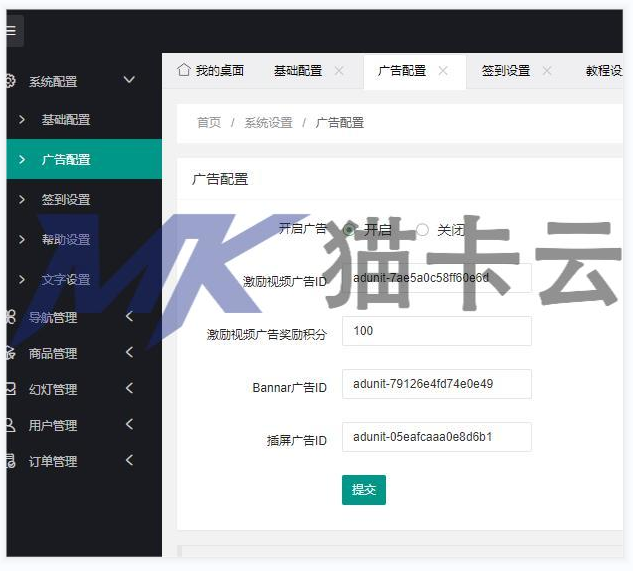Open the 导航管理 menu label
633x571 pixels.
pos(53,317)
